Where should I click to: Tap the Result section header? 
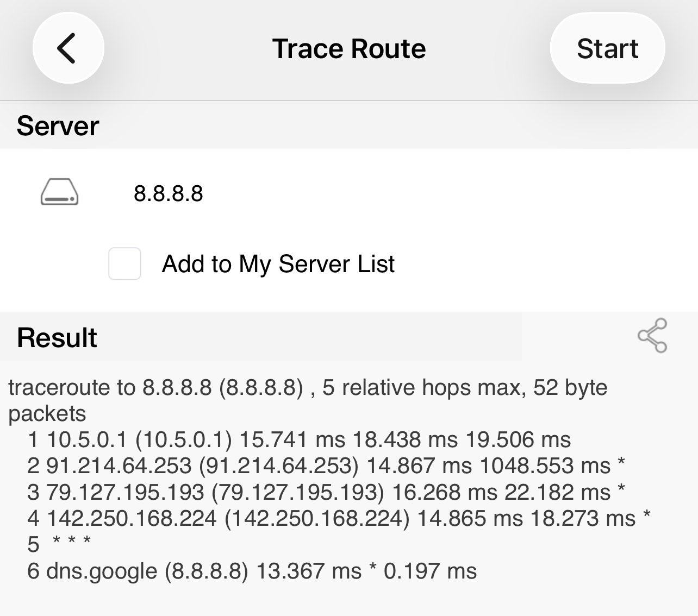coord(57,337)
